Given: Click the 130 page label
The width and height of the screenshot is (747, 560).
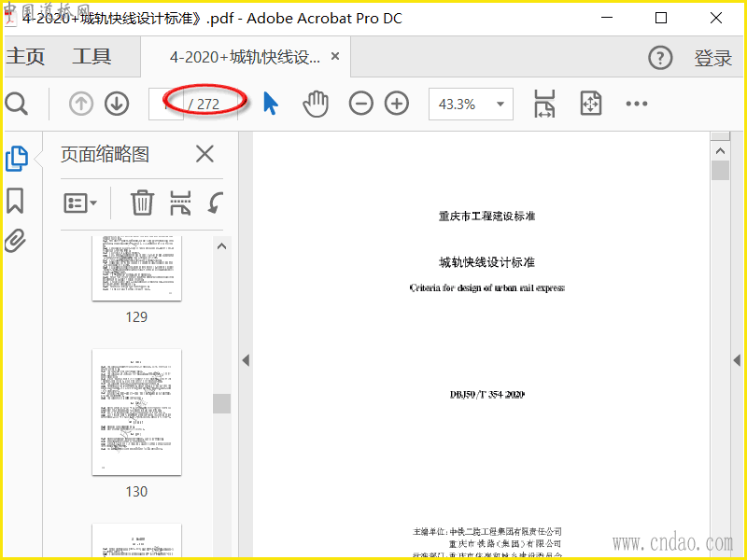Looking at the screenshot, I should 136,492.
